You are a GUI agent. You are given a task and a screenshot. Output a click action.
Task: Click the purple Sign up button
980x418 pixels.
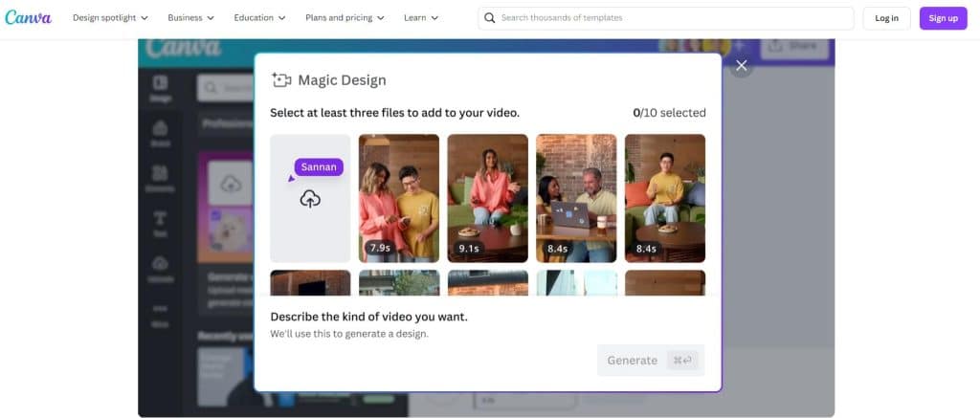pyautogui.click(x=943, y=18)
